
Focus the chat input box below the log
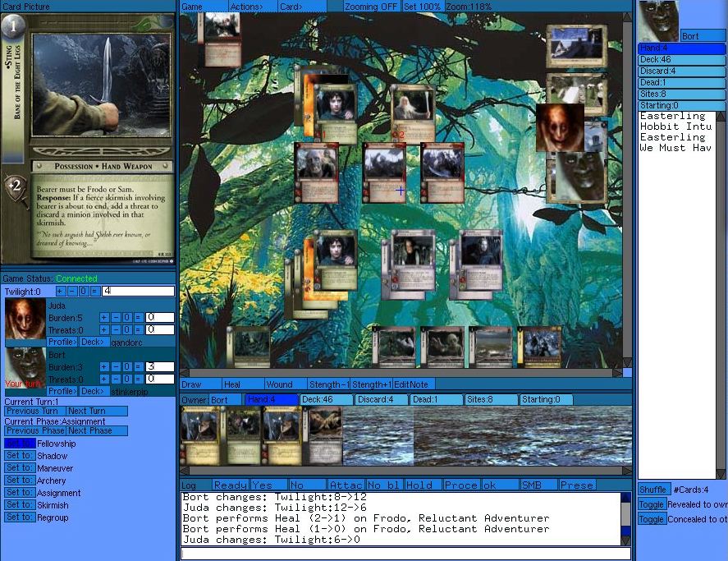coord(405,554)
